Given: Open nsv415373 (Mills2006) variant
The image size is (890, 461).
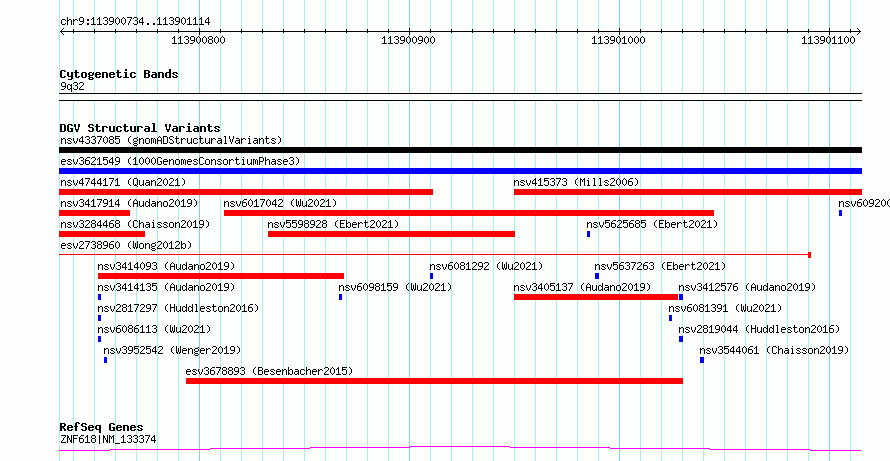Looking at the screenshot, I should pyautogui.click(x=577, y=182).
